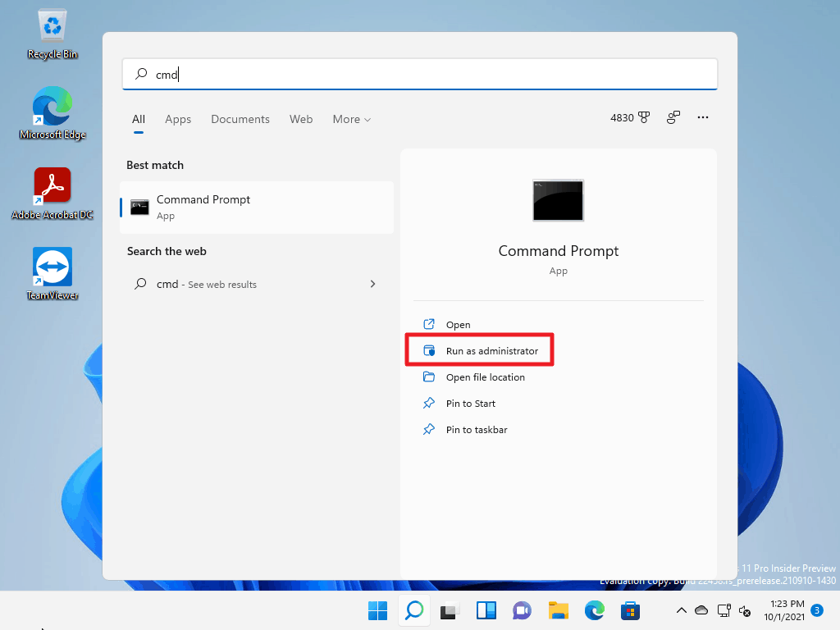Click the account options icon near Rewards points
This screenshot has width=840, height=630.
tap(673, 117)
